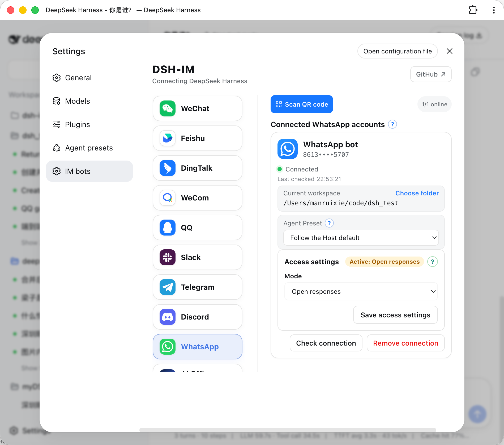
Task: Click the WhatsApp bot account avatar
Action: 287,149
